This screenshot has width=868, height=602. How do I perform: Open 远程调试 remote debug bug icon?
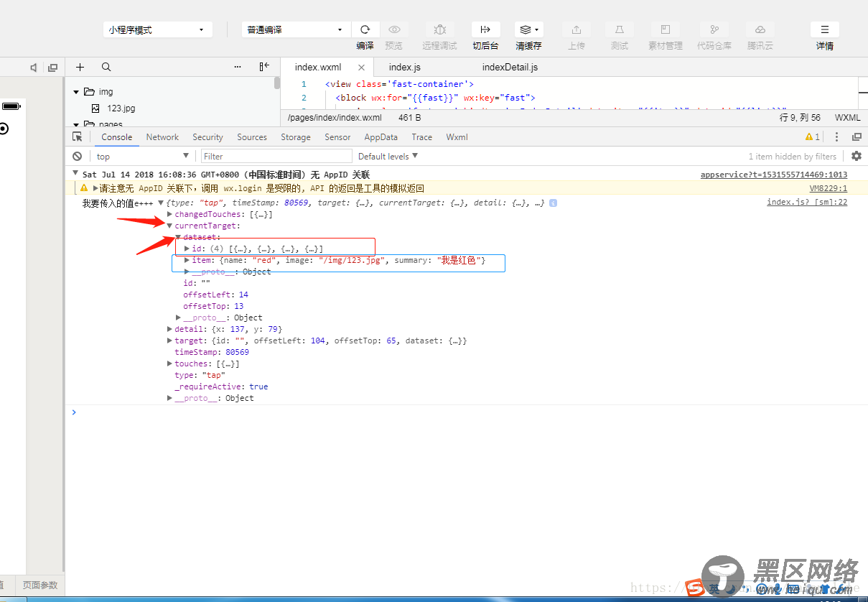440,29
